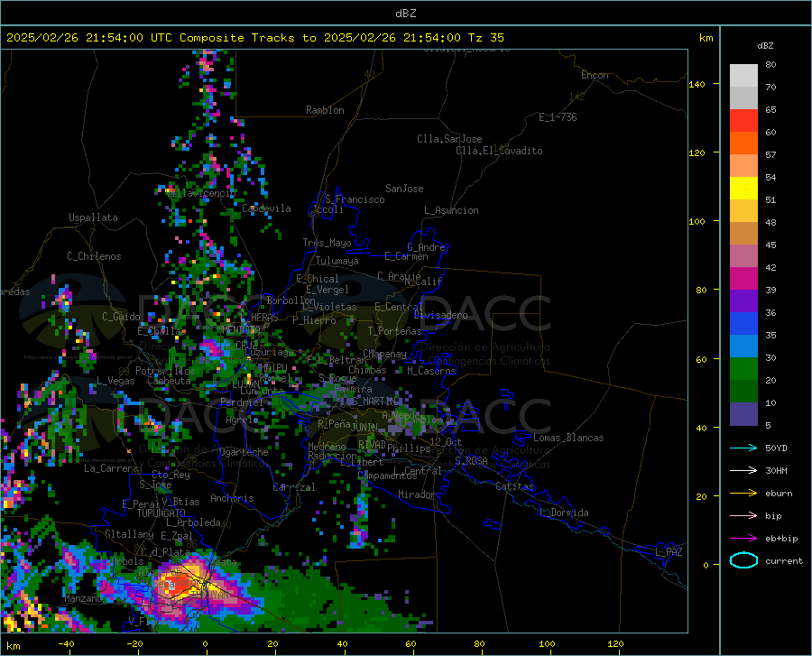Click the Tulumaya map label
This screenshot has height=656, width=812.
click(x=337, y=261)
